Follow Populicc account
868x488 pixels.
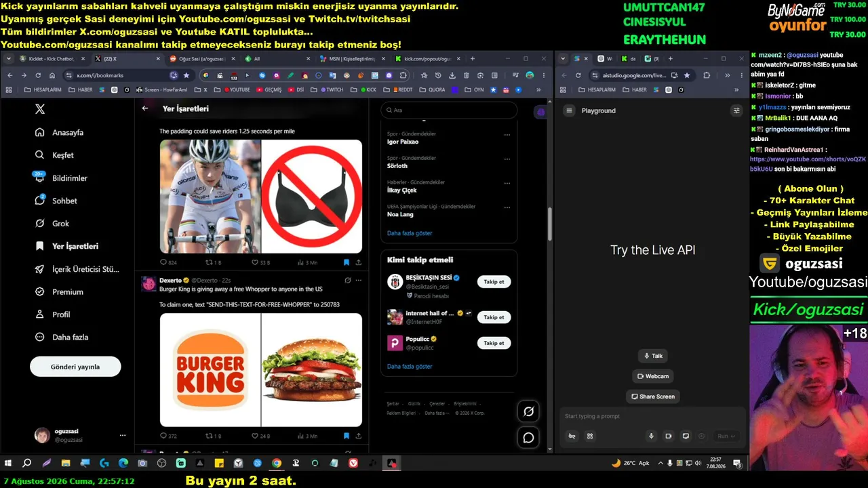[494, 343]
